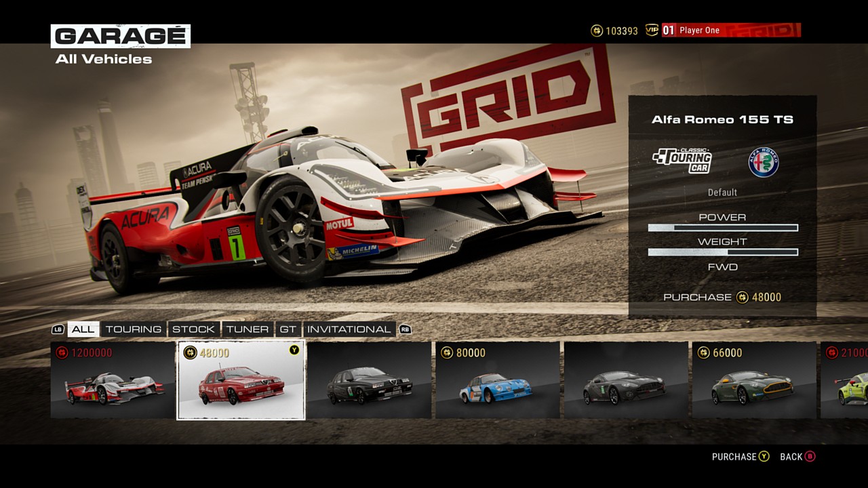Click the LB bumper icon beside tabs
Image resolution: width=868 pixels, height=488 pixels.
point(58,330)
